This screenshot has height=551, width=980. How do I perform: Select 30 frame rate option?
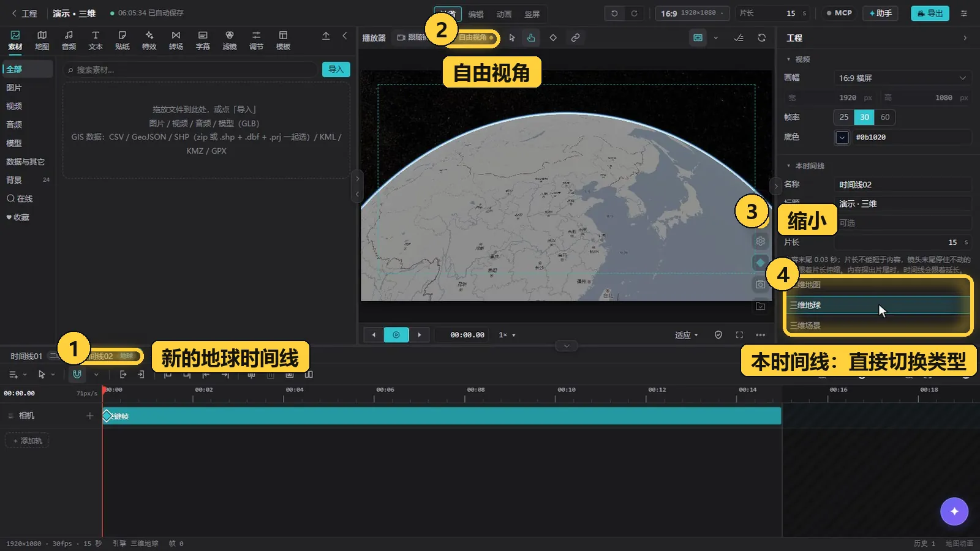click(864, 117)
